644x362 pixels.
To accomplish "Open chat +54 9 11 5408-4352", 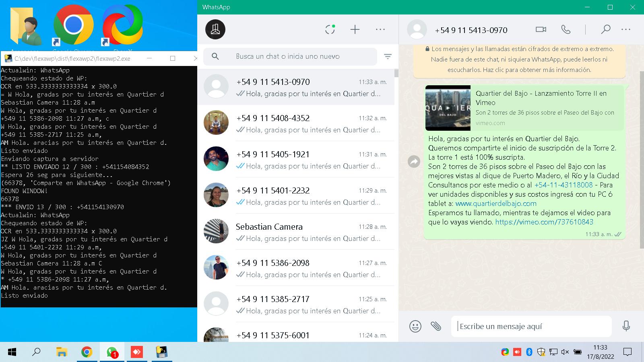I will (296, 123).
